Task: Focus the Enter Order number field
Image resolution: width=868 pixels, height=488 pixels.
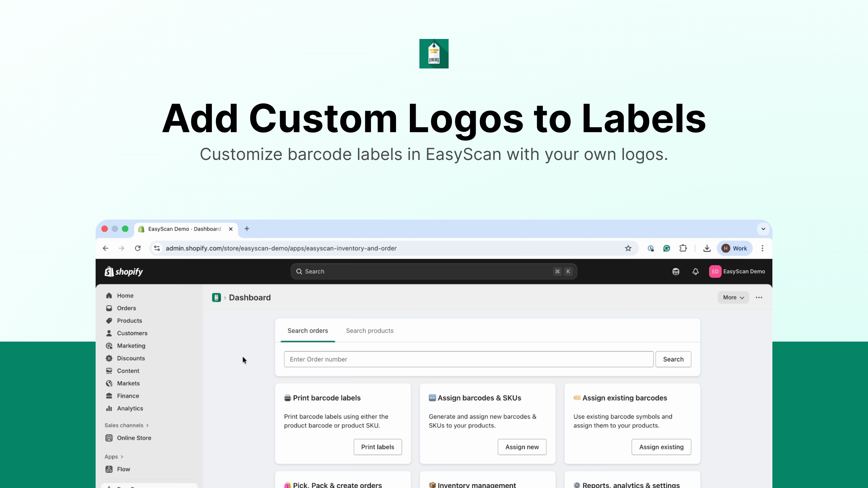Action: coord(469,359)
